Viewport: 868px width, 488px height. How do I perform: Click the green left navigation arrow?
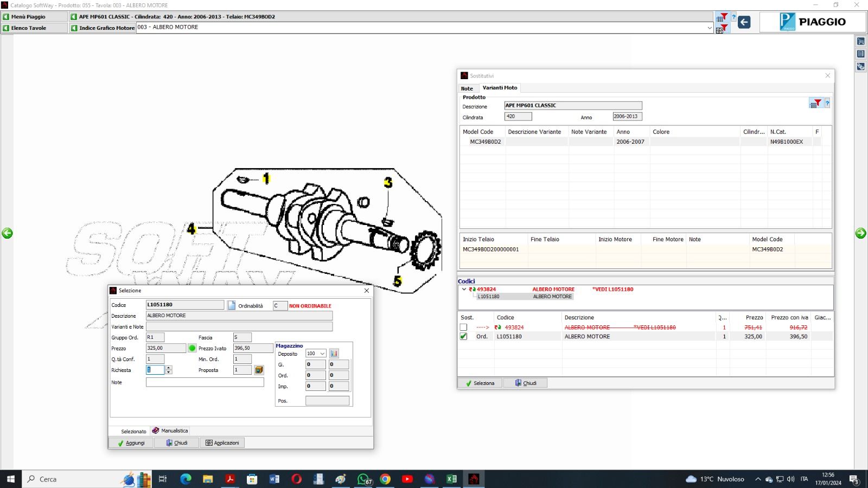[x=7, y=233]
